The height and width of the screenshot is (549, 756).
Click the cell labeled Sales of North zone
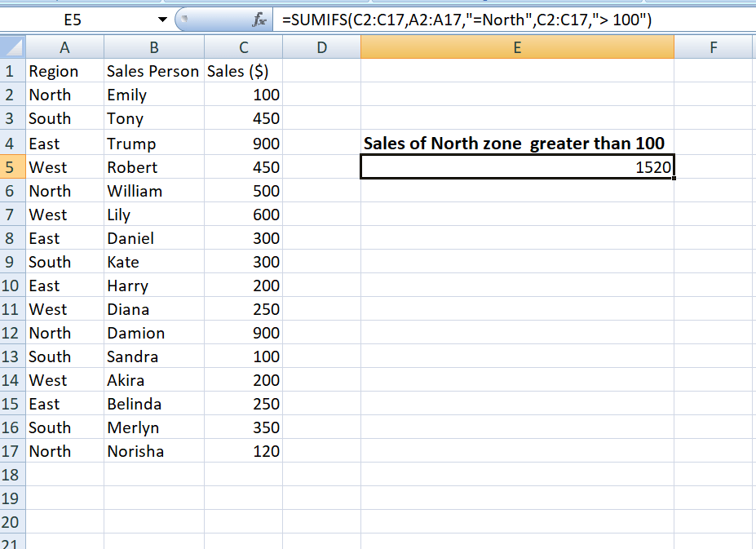pos(517,143)
